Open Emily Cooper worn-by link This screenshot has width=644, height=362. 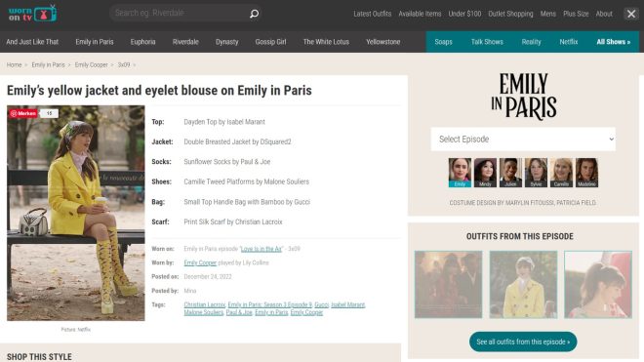(x=200, y=263)
